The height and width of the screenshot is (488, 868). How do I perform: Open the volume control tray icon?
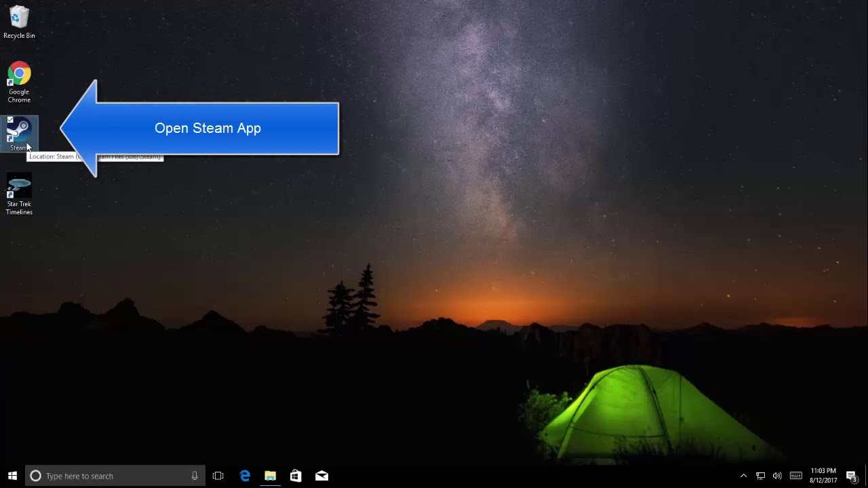point(777,476)
